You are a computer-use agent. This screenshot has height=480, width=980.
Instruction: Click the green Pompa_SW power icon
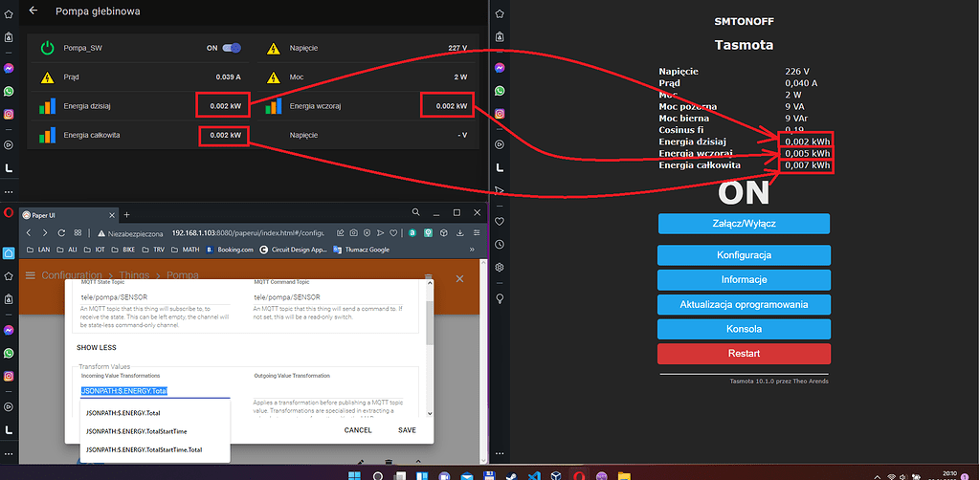[x=48, y=48]
